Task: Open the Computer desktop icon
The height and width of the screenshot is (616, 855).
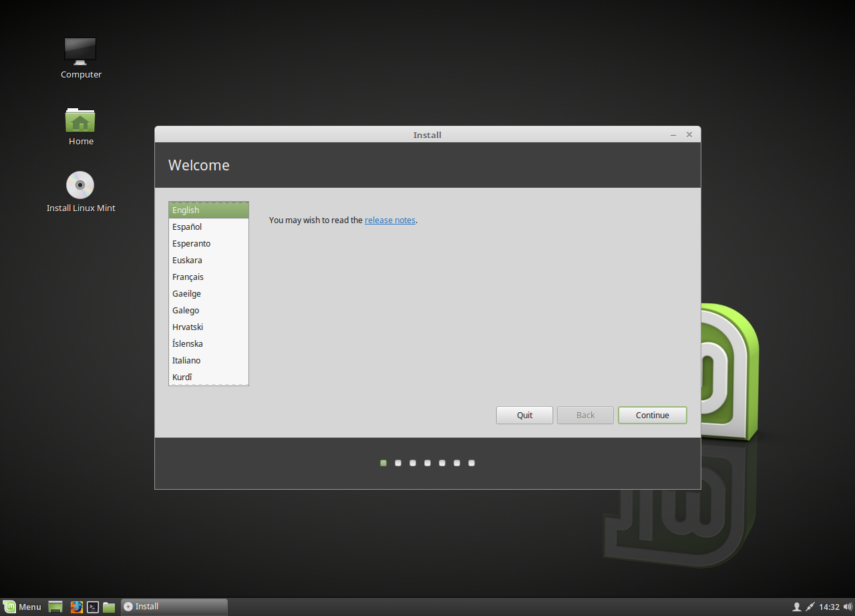Action: [81, 58]
